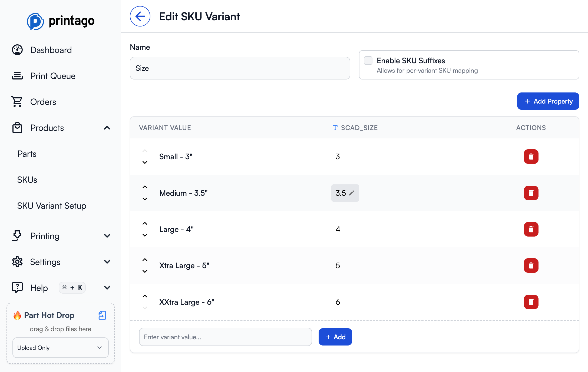Collapse the Products section

tap(107, 128)
